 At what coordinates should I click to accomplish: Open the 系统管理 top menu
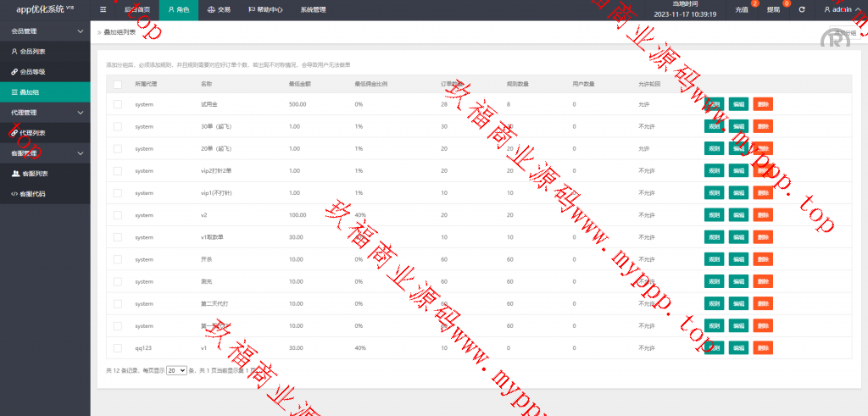point(313,10)
